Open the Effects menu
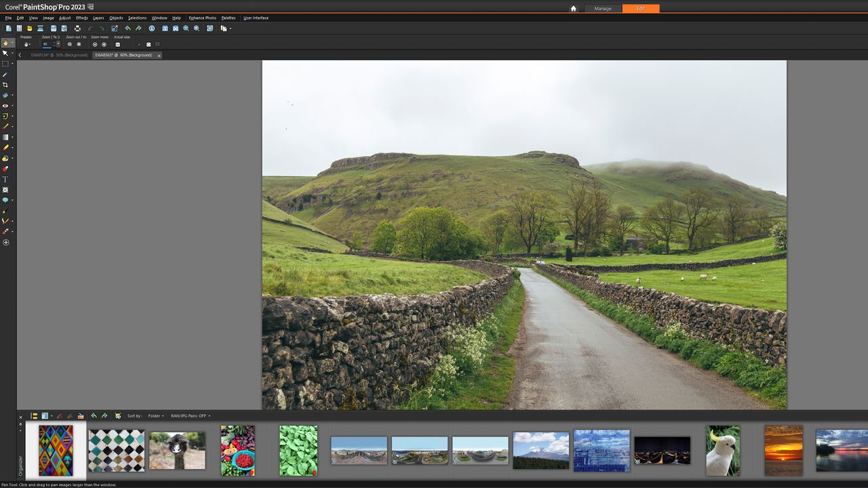The height and width of the screenshot is (488, 868). pos(81,18)
